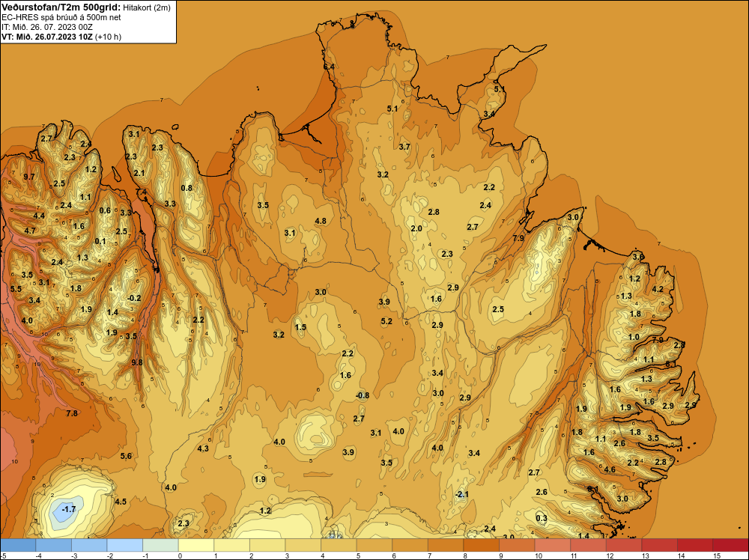Select the 0.6 temperature value
The height and width of the screenshot is (560, 749).
coord(105,210)
